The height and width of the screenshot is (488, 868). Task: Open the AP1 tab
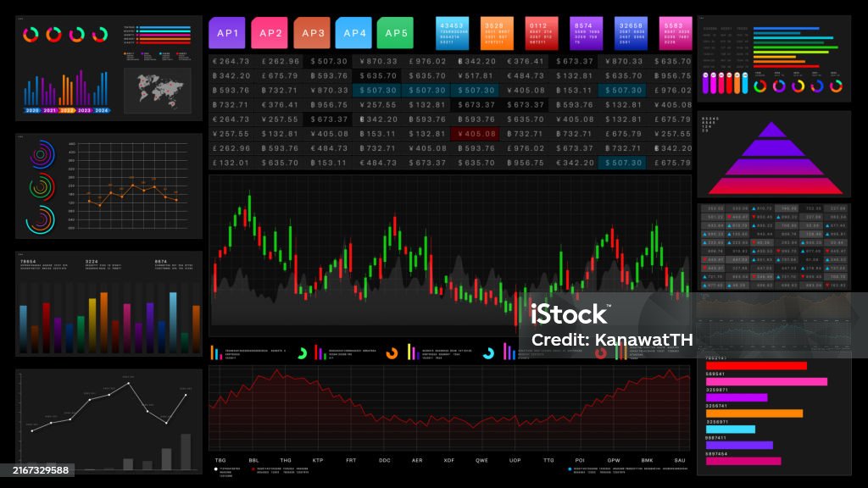[227, 33]
